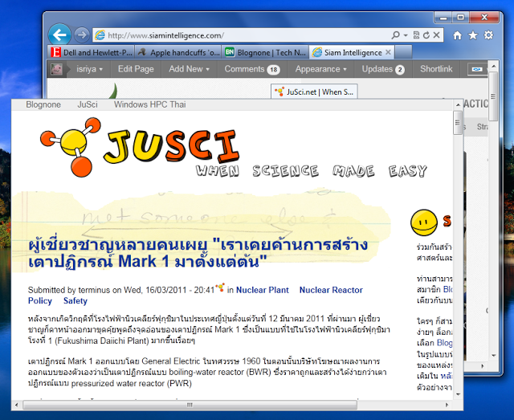Open the Safety tag link
Image resolution: width=514 pixels, height=420 pixels.
coord(75,301)
